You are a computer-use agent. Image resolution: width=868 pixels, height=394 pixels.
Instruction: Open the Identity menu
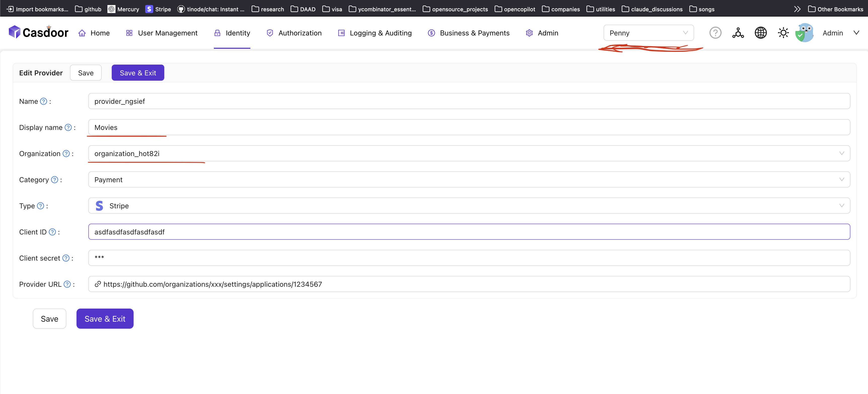tap(232, 33)
